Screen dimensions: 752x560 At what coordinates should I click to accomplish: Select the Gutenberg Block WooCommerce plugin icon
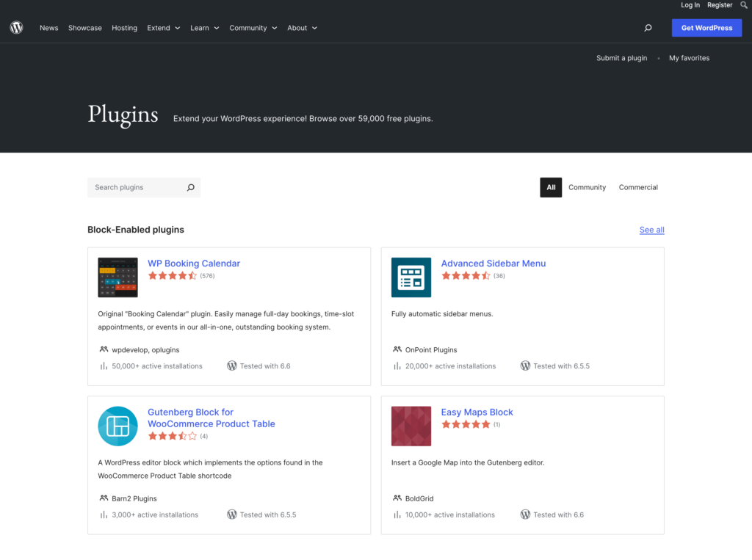pyautogui.click(x=117, y=426)
